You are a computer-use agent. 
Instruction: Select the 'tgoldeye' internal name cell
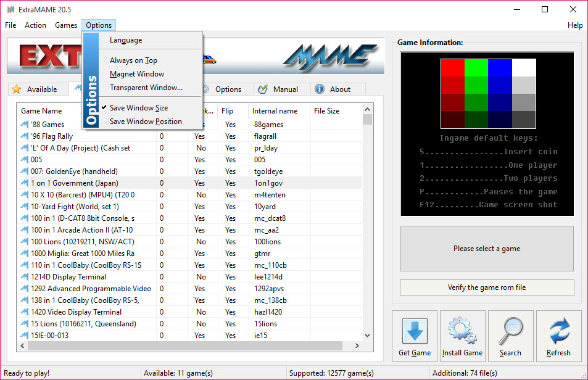(x=268, y=171)
